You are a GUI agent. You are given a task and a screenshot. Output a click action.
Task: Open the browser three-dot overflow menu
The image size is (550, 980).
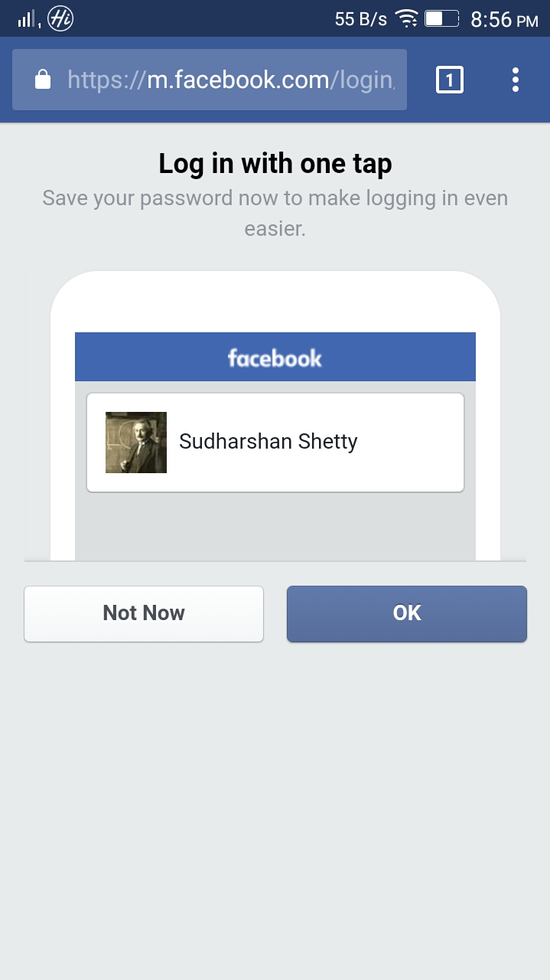coord(516,80)
